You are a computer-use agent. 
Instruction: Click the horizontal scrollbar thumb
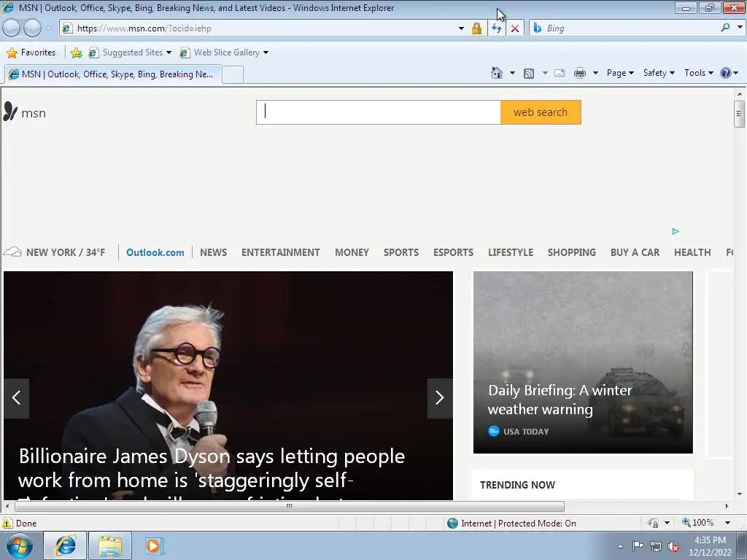(x=289, y=506)
